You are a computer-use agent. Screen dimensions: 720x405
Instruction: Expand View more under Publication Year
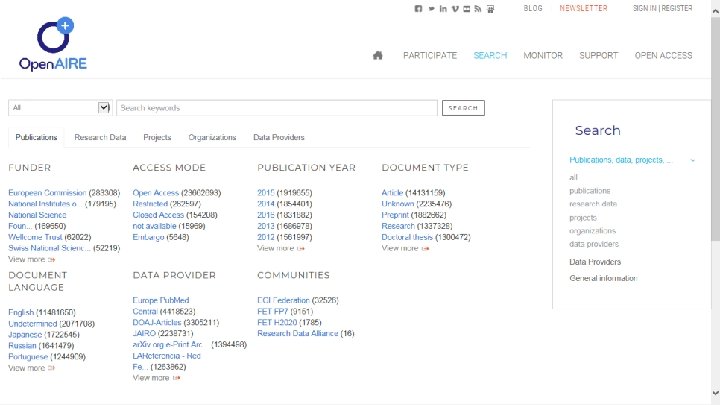(281, 248)
